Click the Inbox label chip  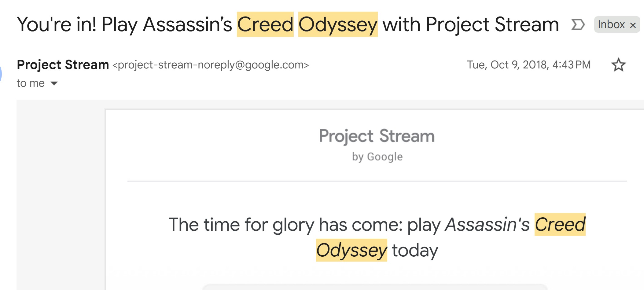coord(611,24)
